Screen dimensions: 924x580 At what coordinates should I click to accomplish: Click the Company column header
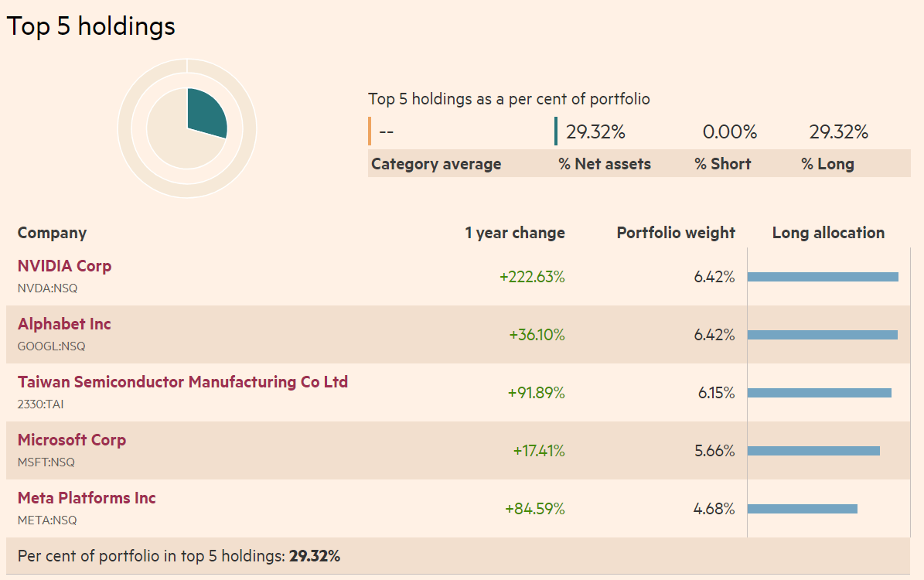click(52, 233)
